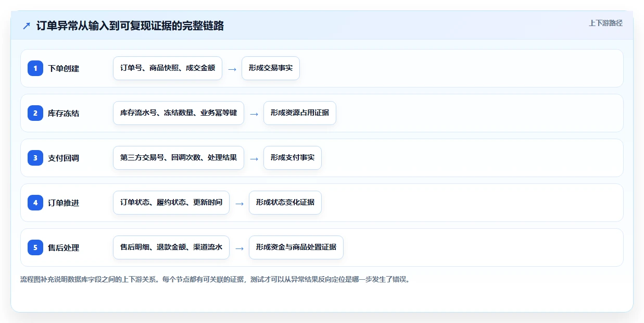The height and width of the screenshot is (323, 644).
Task: Select step badge 1 for 下单创建
Action: click(x=35, y=68)
